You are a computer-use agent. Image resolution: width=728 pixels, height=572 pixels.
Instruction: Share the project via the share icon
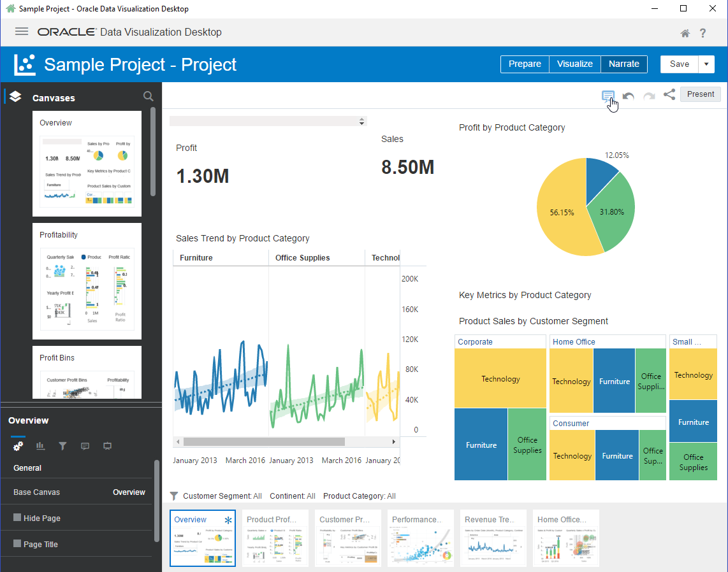669,94
